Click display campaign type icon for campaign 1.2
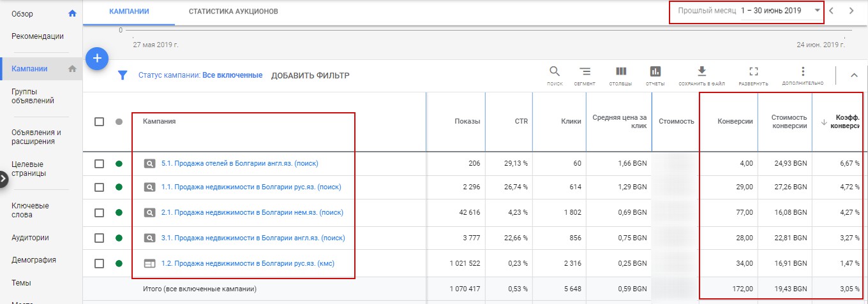 click(x=149, y=263)
